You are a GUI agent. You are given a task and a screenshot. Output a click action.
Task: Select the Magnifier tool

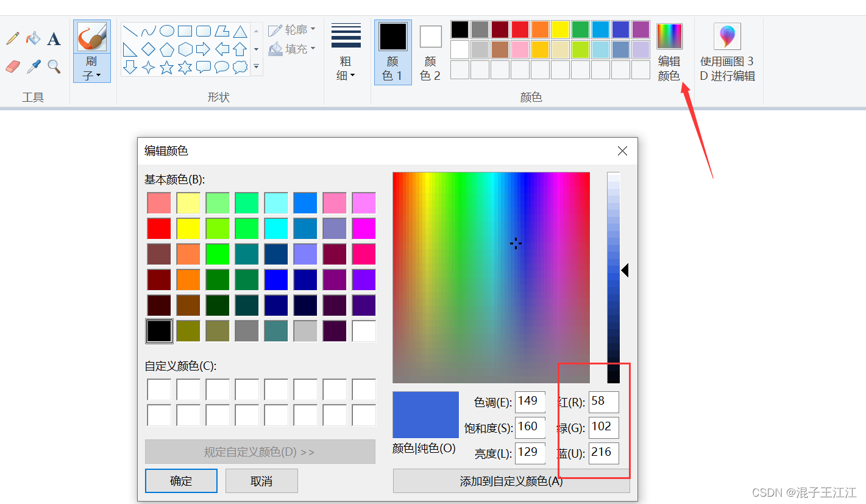(54, 66)
